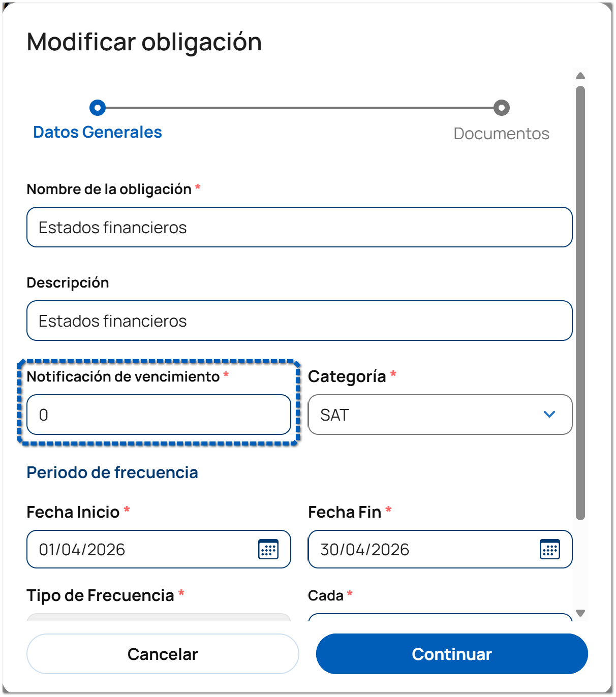Image resolution: width=616 pixels, height=697 pixels.
Task: Focus the Cada input field
Action: click(x=440, y=617)
